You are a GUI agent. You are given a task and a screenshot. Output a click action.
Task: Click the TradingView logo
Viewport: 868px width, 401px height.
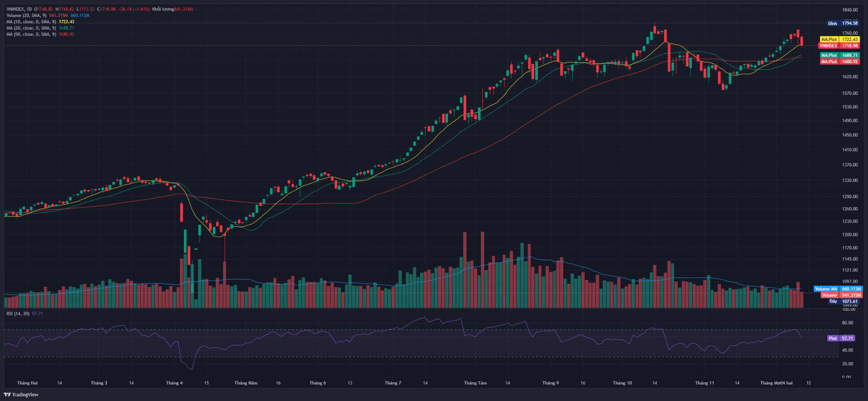click(x=21, y=395)
